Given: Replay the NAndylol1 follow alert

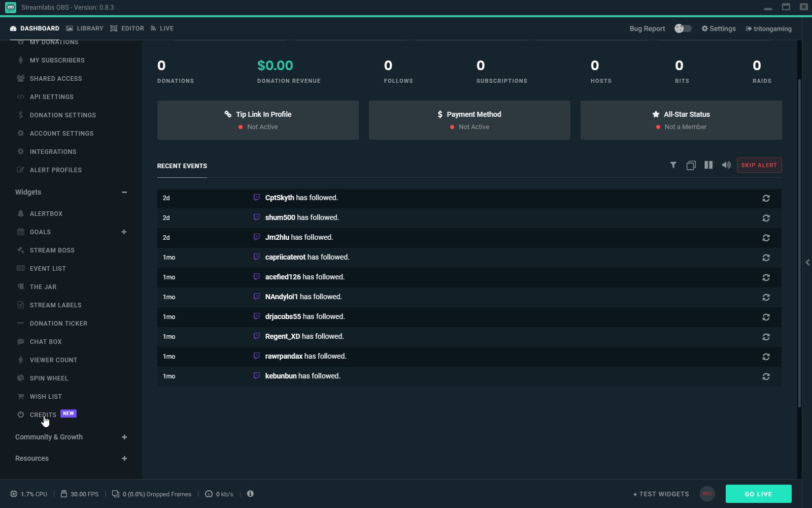Looking at the screenshot, I should [x=766, y=297].
